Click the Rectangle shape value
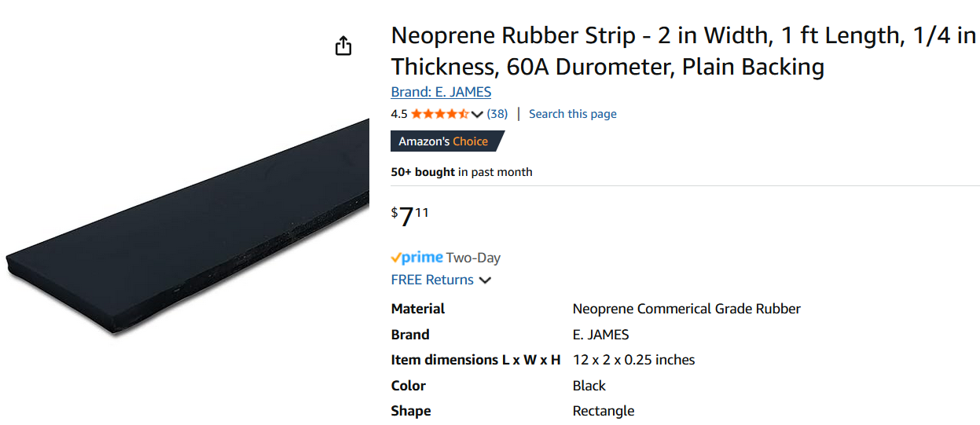This screenshot has width=980, height=425. click(x=603, y=411)
